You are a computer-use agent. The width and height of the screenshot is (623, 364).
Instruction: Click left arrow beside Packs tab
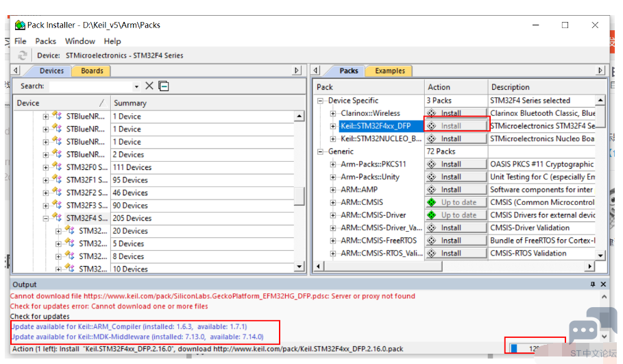(315, 71)
